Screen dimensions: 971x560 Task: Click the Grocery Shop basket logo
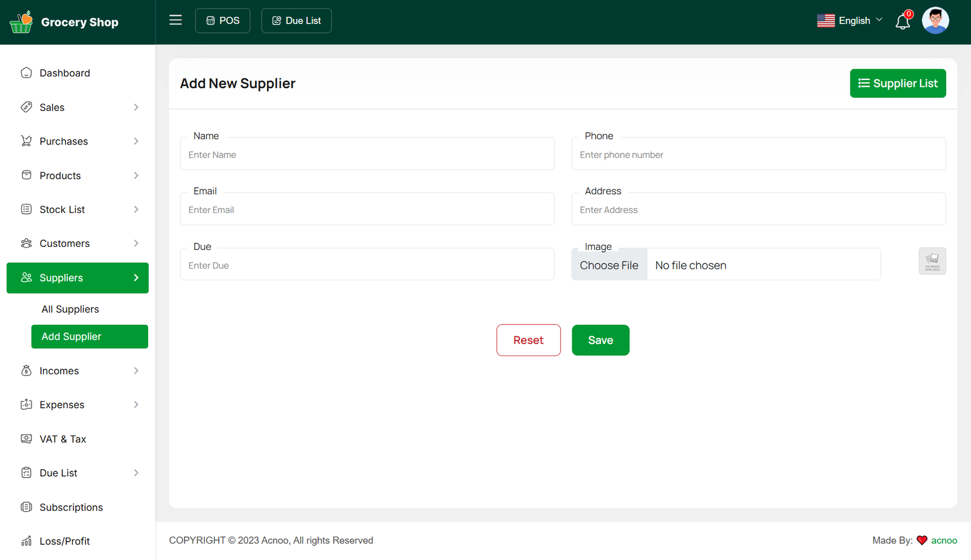(21, 22)
